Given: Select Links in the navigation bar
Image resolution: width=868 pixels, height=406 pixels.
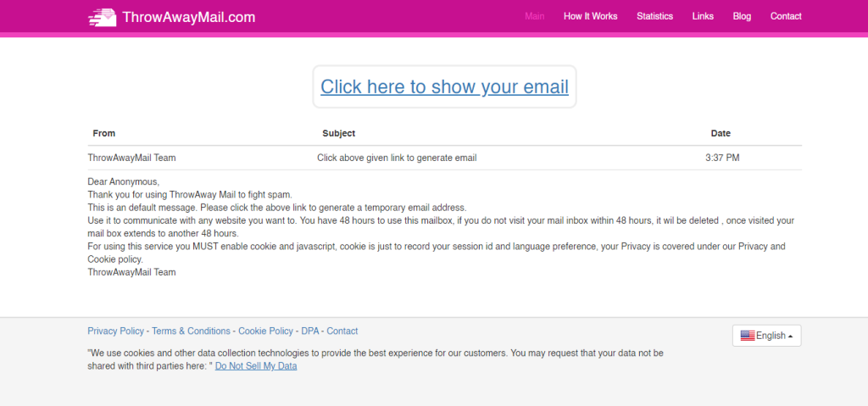Looking at the screenshot, I should (703, 16).
